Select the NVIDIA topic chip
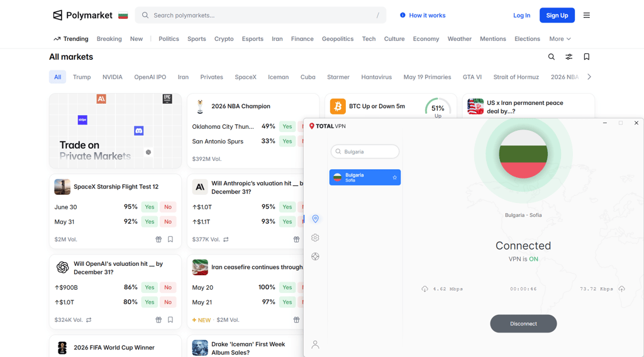Screen dimensions: 644x357 point(113,77)
